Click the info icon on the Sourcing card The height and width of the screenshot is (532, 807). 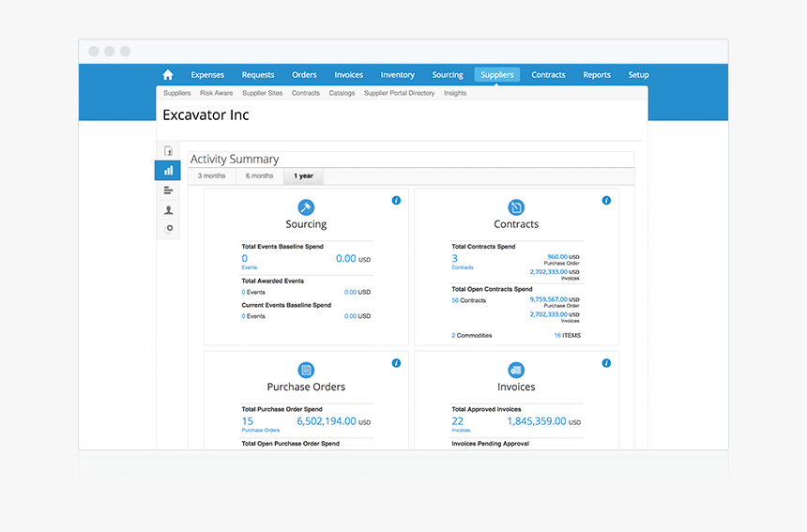(396, 201)
